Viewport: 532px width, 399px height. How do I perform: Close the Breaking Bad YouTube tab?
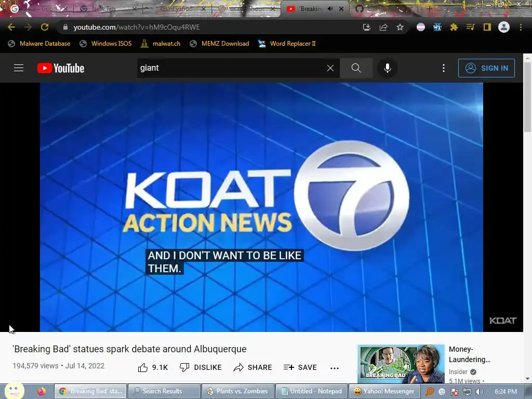click(x=341, y=9)
